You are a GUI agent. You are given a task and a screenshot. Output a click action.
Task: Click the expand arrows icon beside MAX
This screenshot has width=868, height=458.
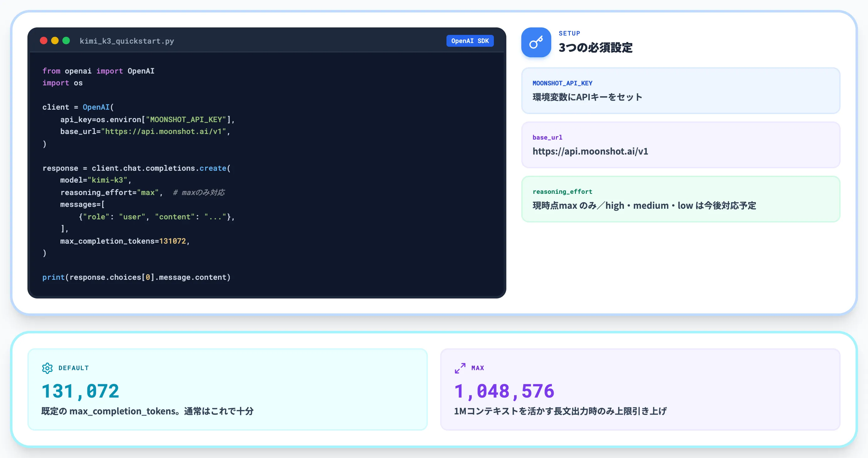460,368
